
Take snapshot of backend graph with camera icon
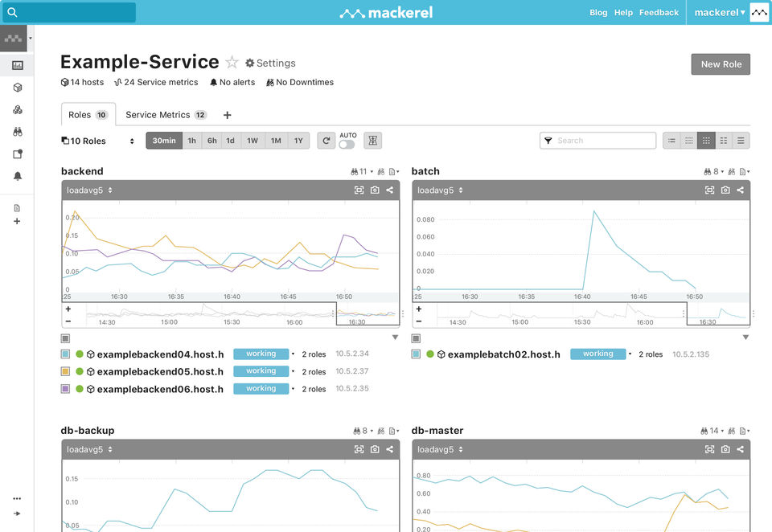click(x=375, y=190)
